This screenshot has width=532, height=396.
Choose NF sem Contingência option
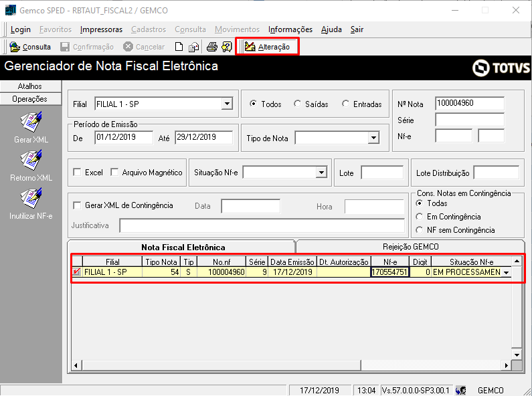click(420, 230)
